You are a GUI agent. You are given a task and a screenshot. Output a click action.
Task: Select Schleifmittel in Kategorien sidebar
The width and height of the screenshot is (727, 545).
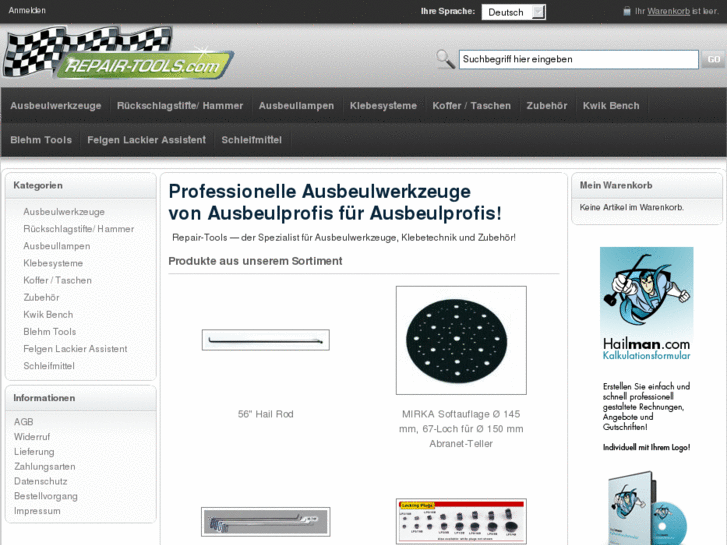[x=49, y=366]
